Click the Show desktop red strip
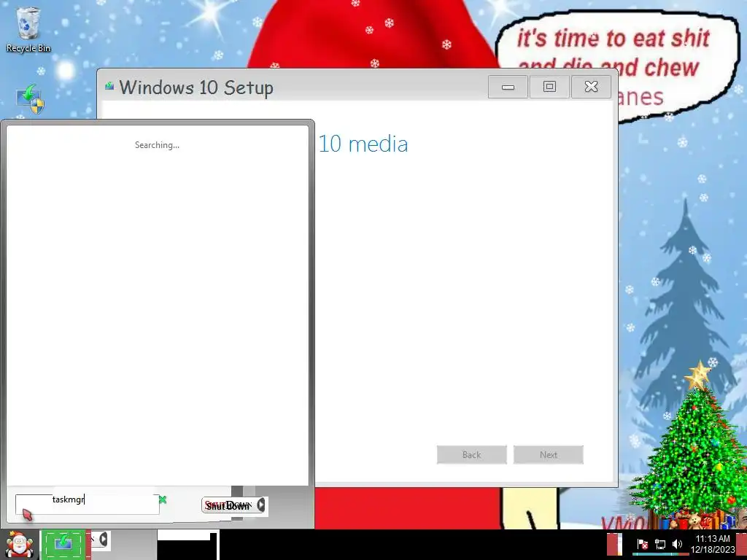The image size is (747, 560). pos(741,545)
